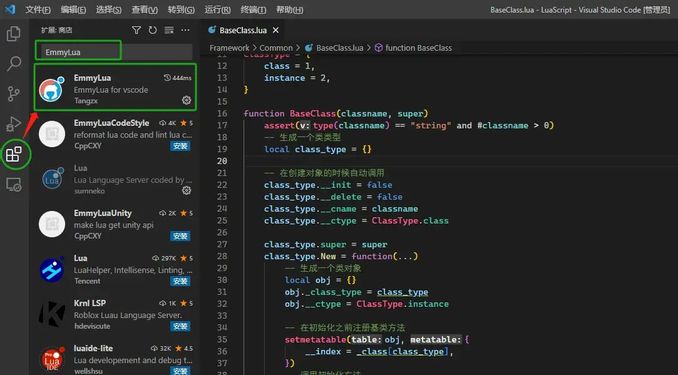The height and width of the screenshot is (375, 678).
Task: Open the Search view in activity bar
Action: 13,64
